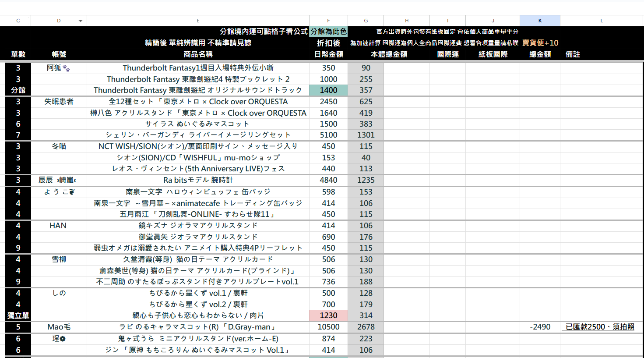The image size is (644, 358).
Task: Select product 親心も子供心も恋心もわからない / 肉片
Action: coord(198,315)
